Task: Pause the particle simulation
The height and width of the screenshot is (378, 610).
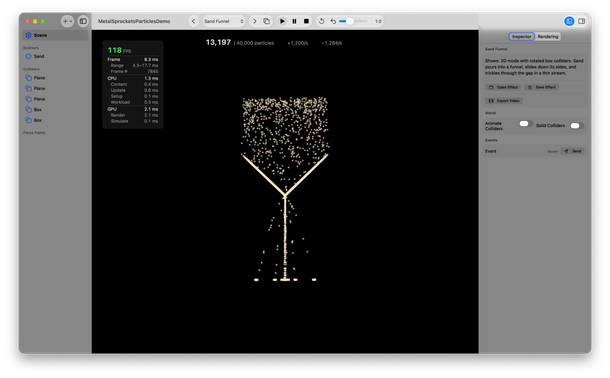Action: point(294,21)
